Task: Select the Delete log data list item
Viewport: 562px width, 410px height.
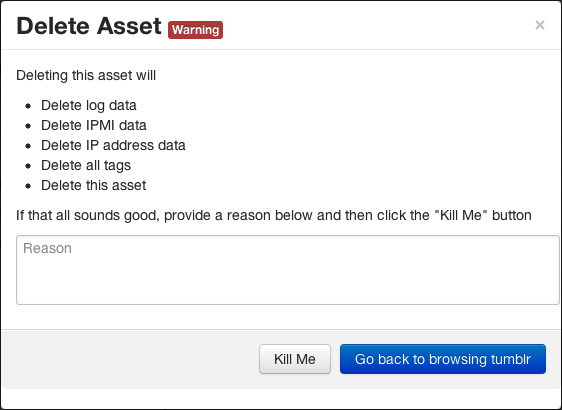Action: click(89, 105)
